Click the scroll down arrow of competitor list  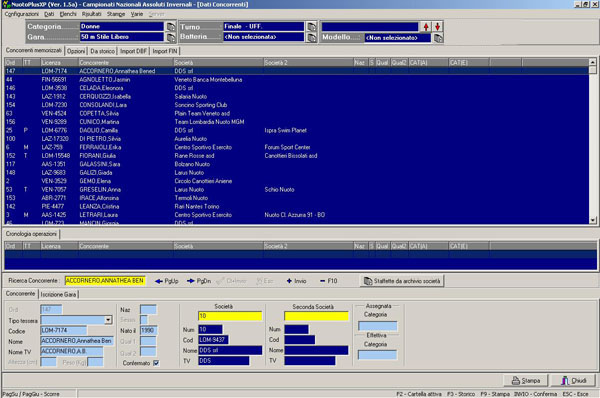(593, 220)
